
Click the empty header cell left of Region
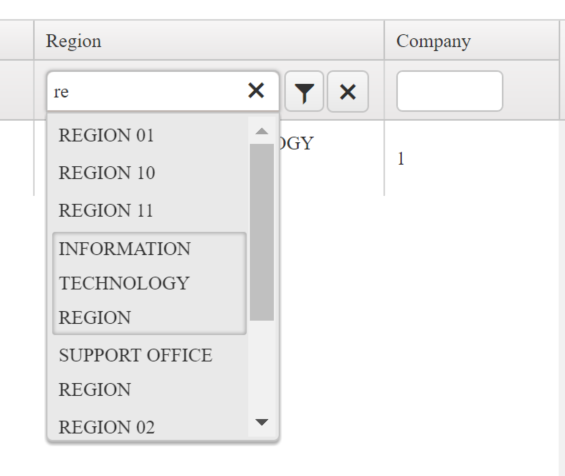pos(17,40)
